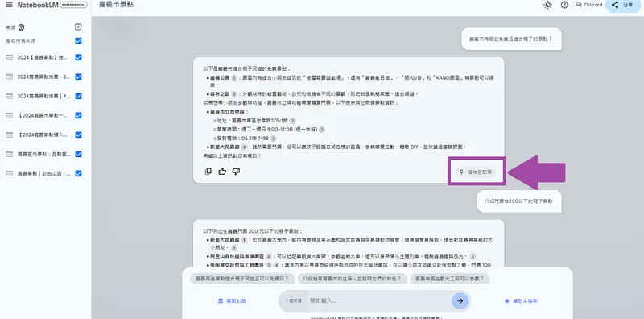Image resolution: width=644 pixels, height=319 pixels.
Task: Click document icon of 2024嘉義景點推薦｜4... source
Action: [10, 96]
